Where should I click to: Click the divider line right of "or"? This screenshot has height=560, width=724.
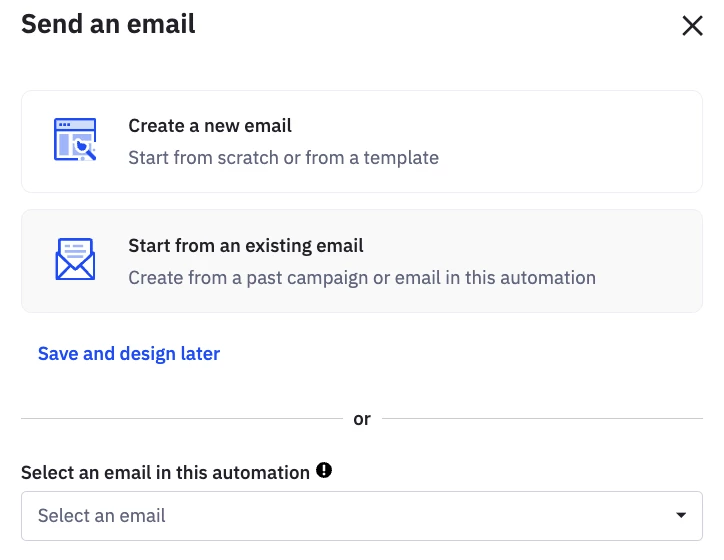coord(542,419)
